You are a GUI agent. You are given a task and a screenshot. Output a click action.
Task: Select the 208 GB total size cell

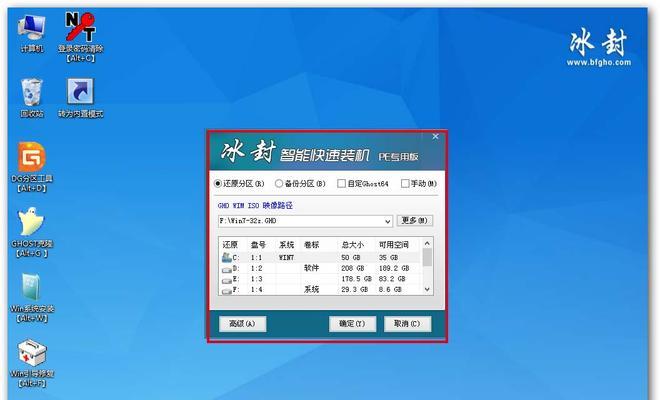(x=353, y=268)
